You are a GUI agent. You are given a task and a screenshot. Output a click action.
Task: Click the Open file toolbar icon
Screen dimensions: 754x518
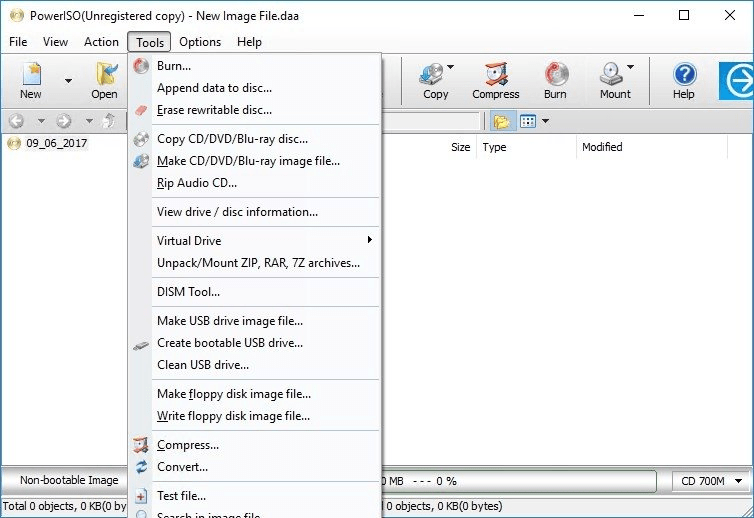(104, 80)
